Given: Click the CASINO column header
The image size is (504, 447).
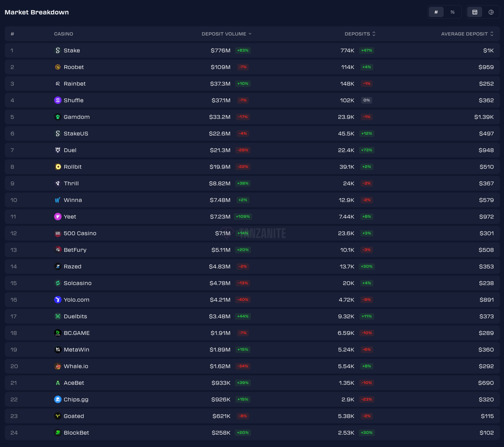Looking at the screenshot, I should [64, 34].
